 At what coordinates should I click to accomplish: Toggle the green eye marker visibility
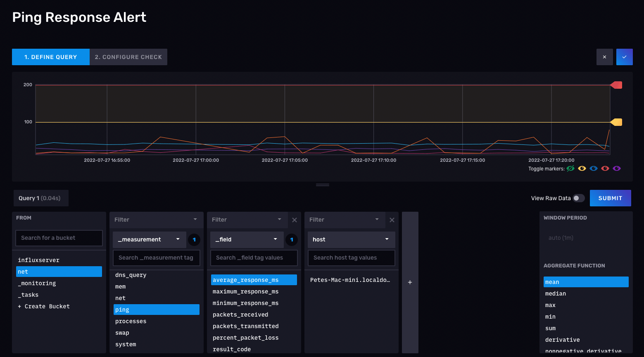[x=570, y=168]
